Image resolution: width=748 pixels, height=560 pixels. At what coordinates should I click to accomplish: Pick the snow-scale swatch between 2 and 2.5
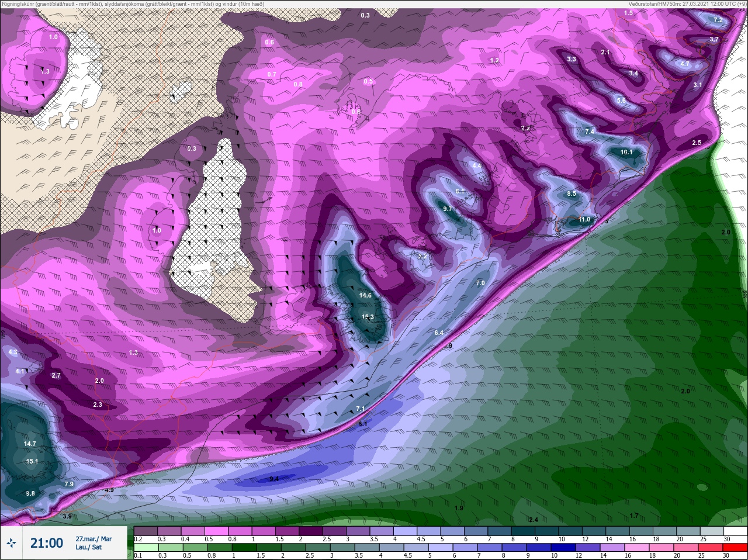pos(312,531)
